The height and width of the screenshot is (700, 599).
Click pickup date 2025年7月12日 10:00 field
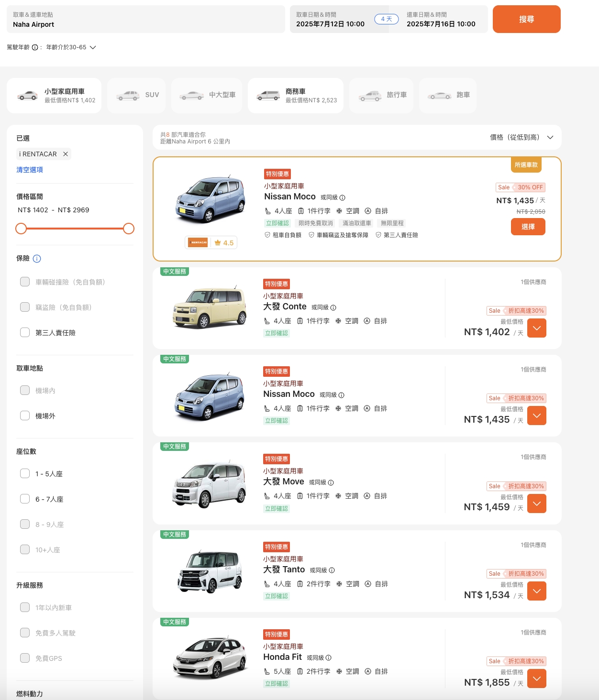[331, 19]
